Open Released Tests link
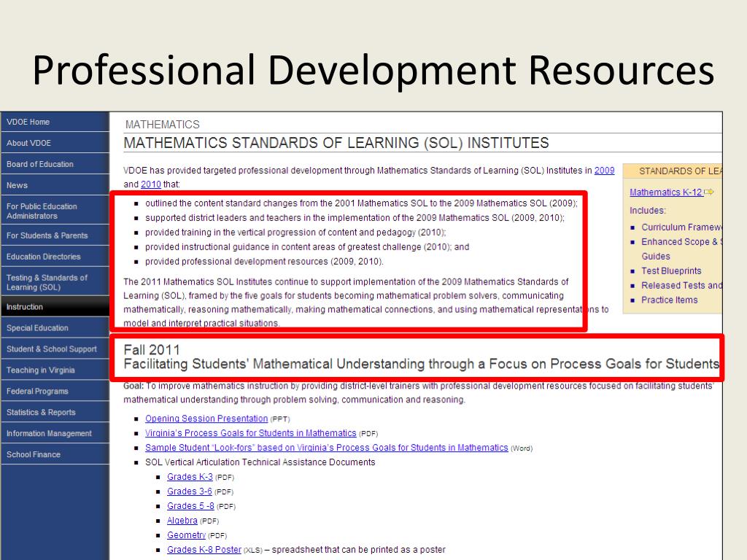 click(681, 285)
